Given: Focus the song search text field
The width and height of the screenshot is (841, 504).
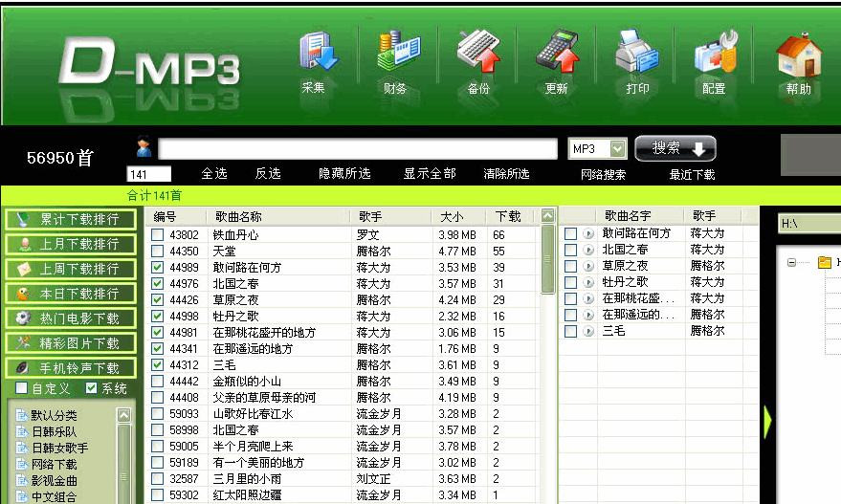Looking at the screenshot, I should click(x=358, y=148).
